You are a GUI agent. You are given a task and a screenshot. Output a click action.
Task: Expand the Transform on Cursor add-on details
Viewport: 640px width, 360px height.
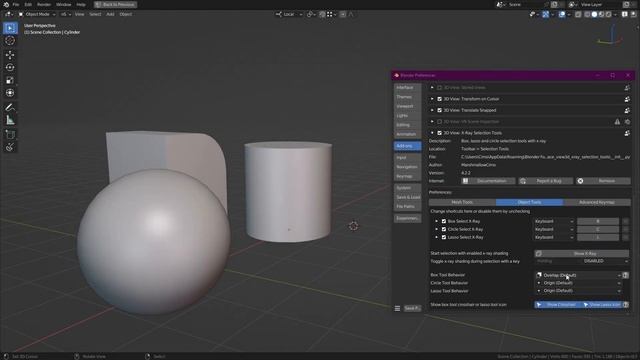click(x=432, y=99)
